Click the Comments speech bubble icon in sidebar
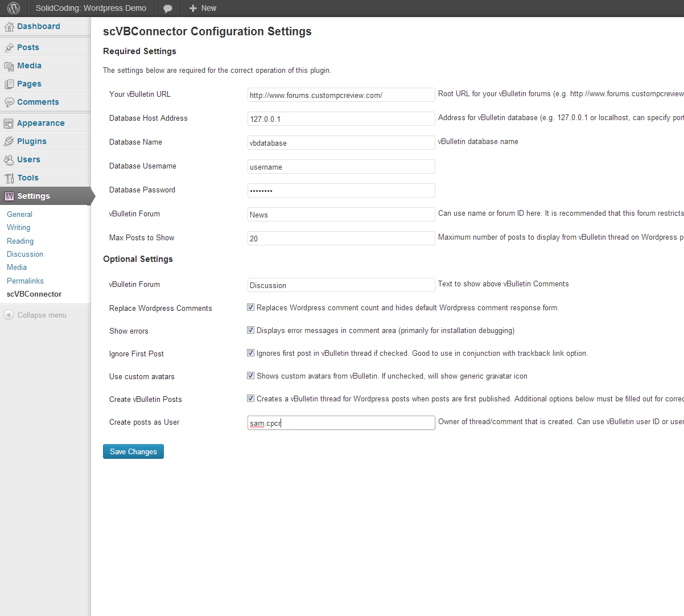Viewport: 684px width, 616px height. [9, 102]
